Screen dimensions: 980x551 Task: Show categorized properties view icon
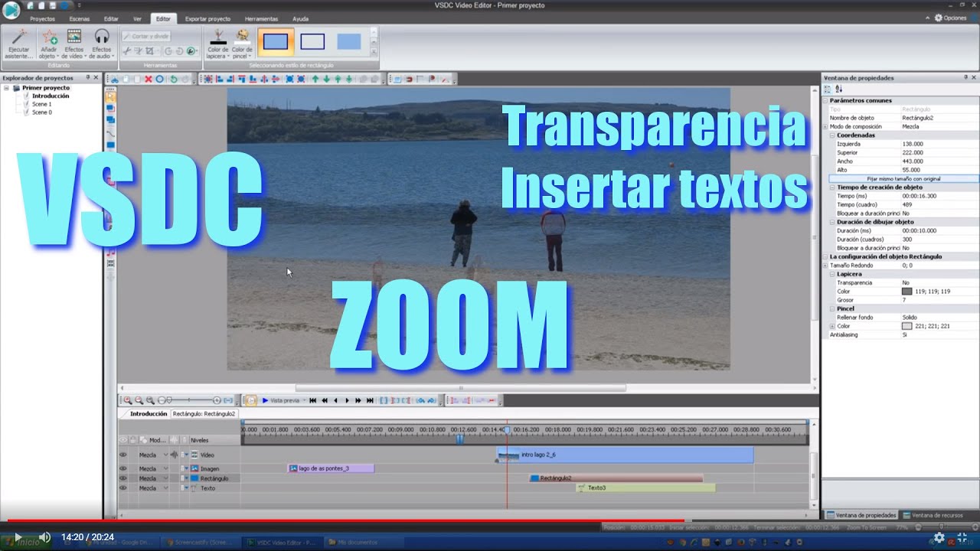coord(828,90)
